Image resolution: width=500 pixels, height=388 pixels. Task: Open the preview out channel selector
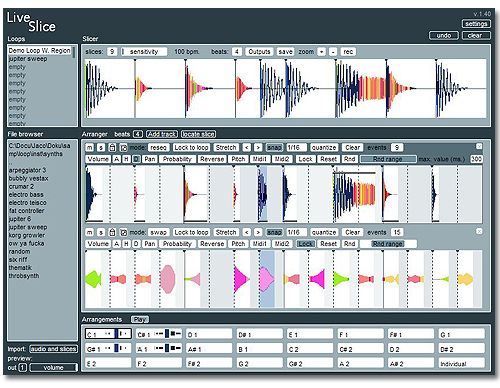[x=22, y=368]
